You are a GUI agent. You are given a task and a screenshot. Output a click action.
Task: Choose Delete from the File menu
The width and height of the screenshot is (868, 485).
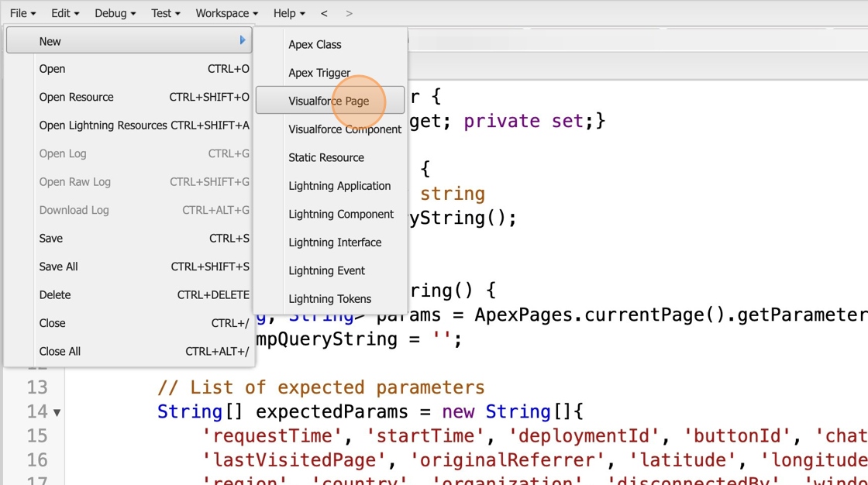coord(129,294)
